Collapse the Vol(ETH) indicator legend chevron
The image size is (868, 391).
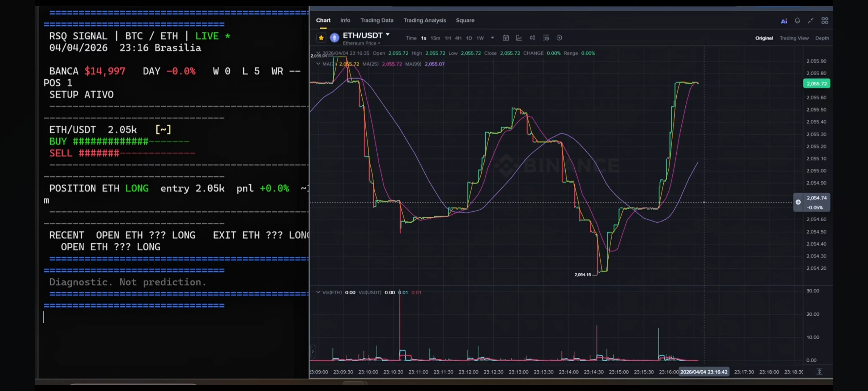coord(318,292)
